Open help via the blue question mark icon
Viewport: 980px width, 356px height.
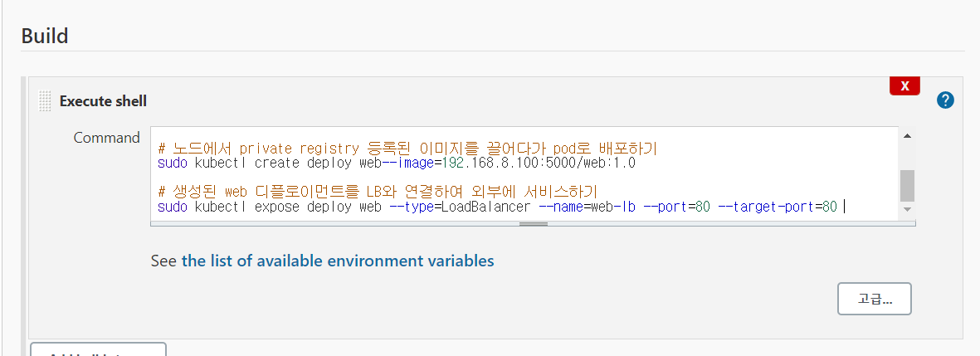tap(945, 100)
